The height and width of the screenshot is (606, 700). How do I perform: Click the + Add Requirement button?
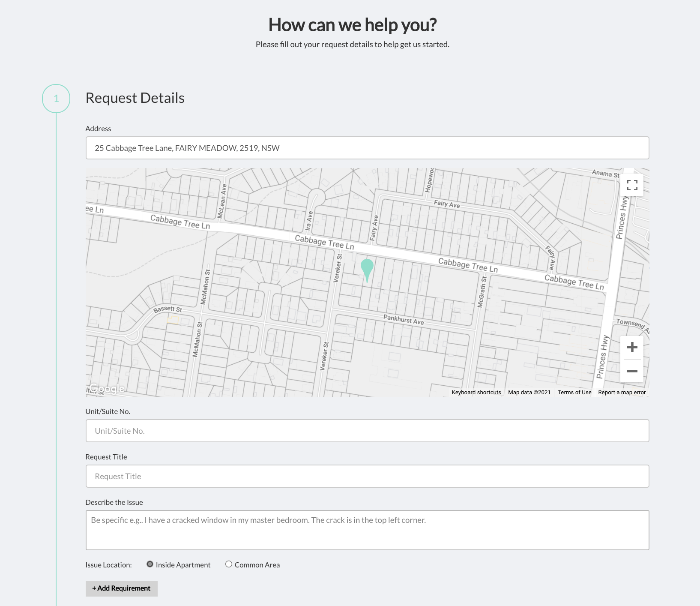point(121,588)
